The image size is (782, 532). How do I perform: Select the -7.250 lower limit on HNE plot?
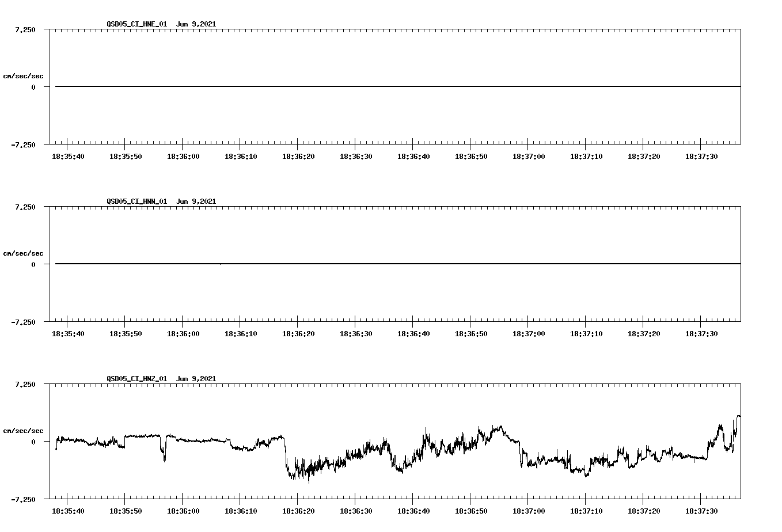(x=24, y=145)
